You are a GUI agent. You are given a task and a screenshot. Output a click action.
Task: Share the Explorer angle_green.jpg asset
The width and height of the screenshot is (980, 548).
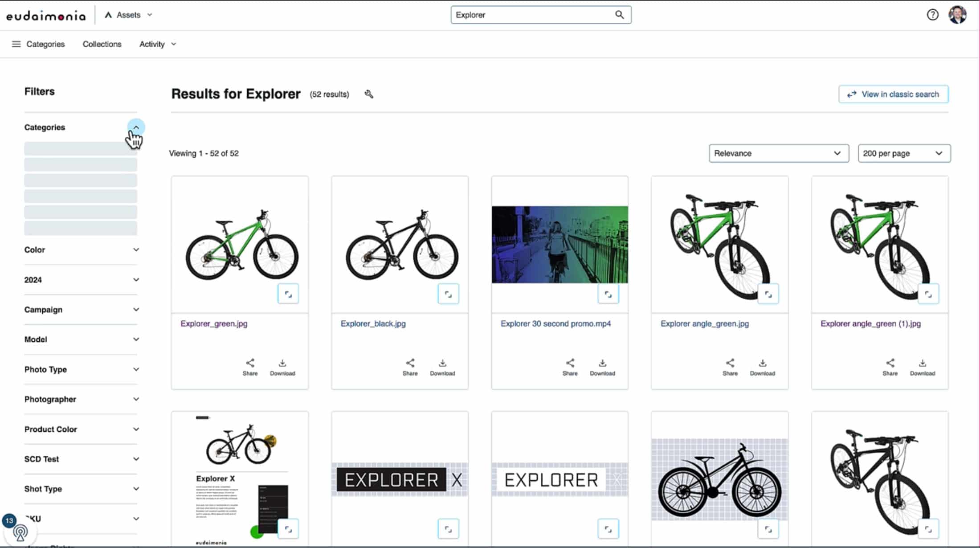click(730, 367)
